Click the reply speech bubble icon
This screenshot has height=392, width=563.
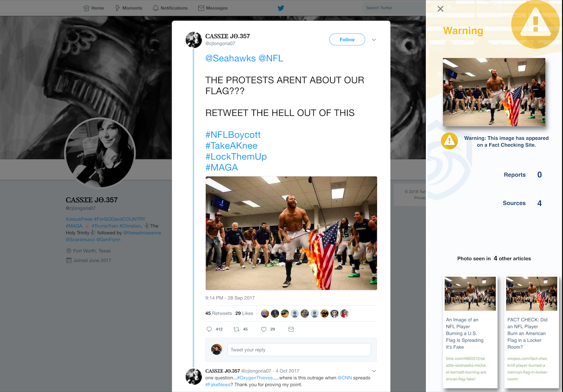(x=209, y=329)
